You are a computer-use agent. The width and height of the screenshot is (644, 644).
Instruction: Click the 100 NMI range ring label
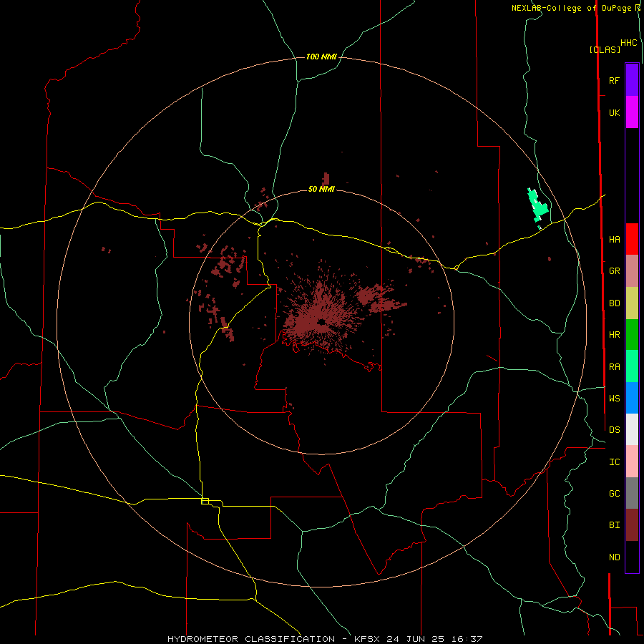321,57
